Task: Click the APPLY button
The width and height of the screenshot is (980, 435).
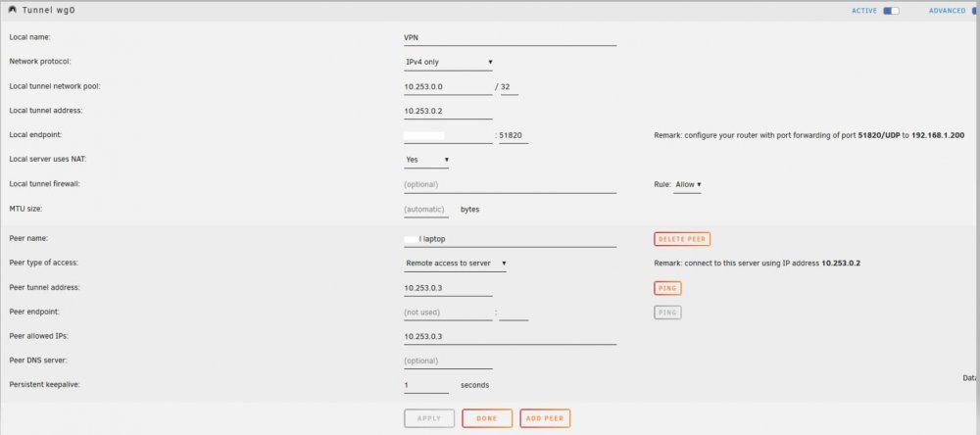Action: pyautogui.click(x=429, y=418)
